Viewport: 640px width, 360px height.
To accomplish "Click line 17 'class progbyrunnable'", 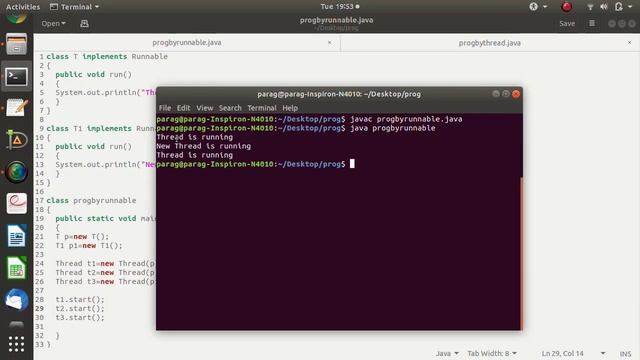I will [91, 200].
